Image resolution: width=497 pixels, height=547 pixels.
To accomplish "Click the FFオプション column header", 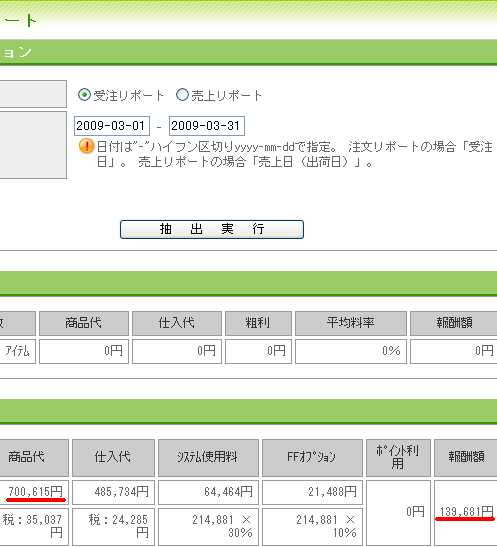I will [x=312, y=458].
